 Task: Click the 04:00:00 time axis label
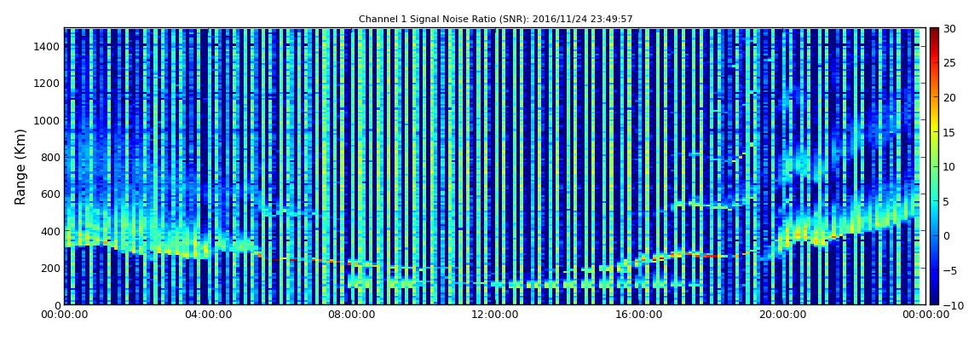207,315
